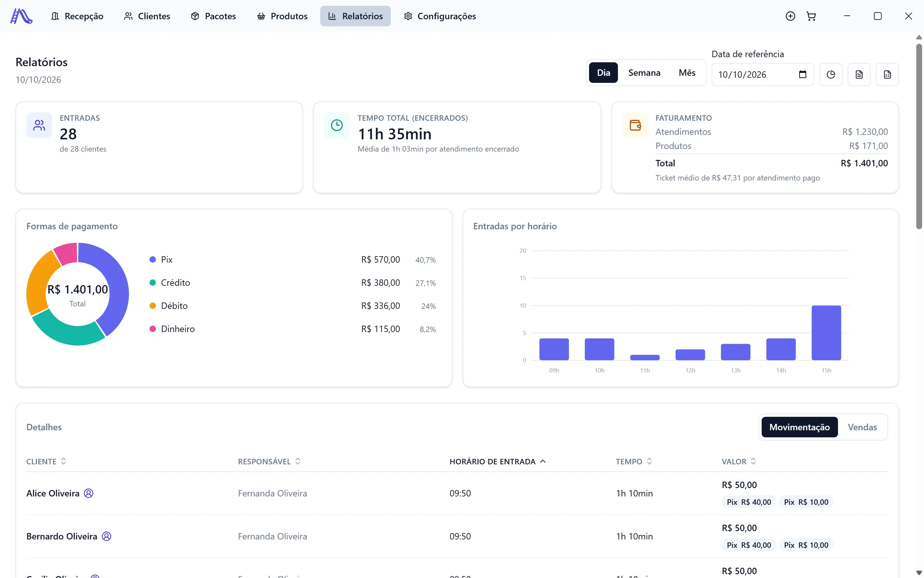The image size is (924, 578).
Task: Click the vertical scrollbar thumb
Action: point(920,136)
